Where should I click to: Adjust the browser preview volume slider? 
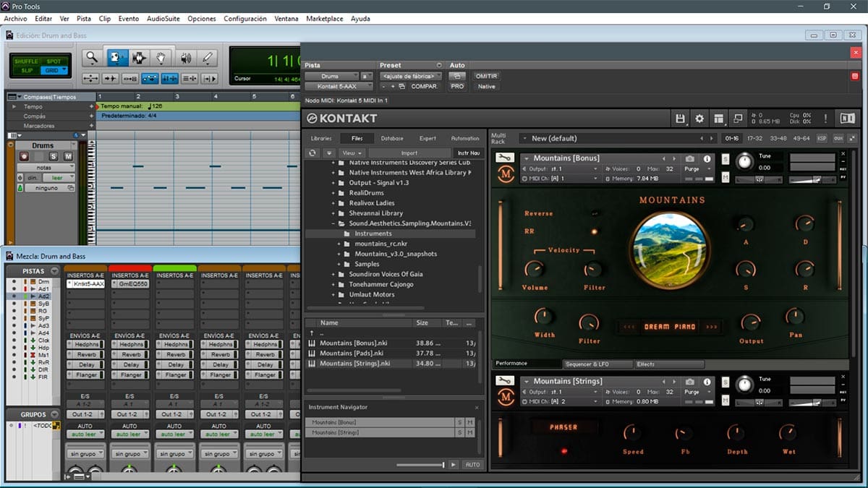(420, 465)
